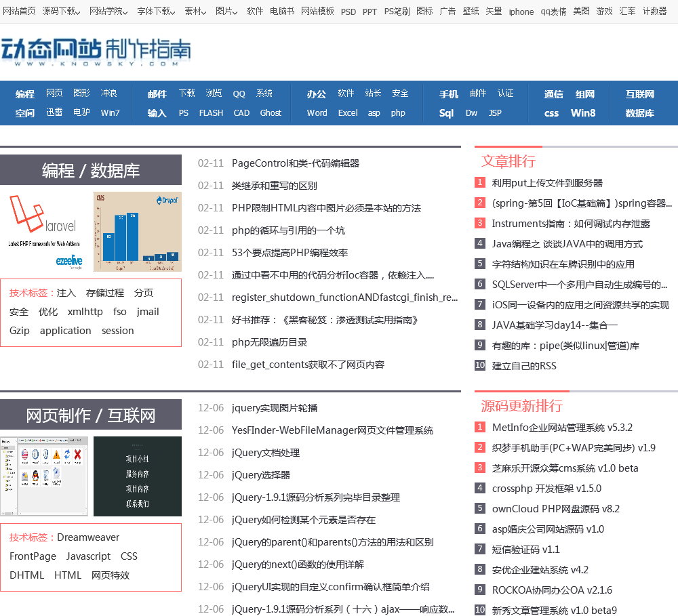The height and width of the screenshot is (616, 678).
Task: Select 数据库 in the blue navigation bar
Action: tap(639, 112)
